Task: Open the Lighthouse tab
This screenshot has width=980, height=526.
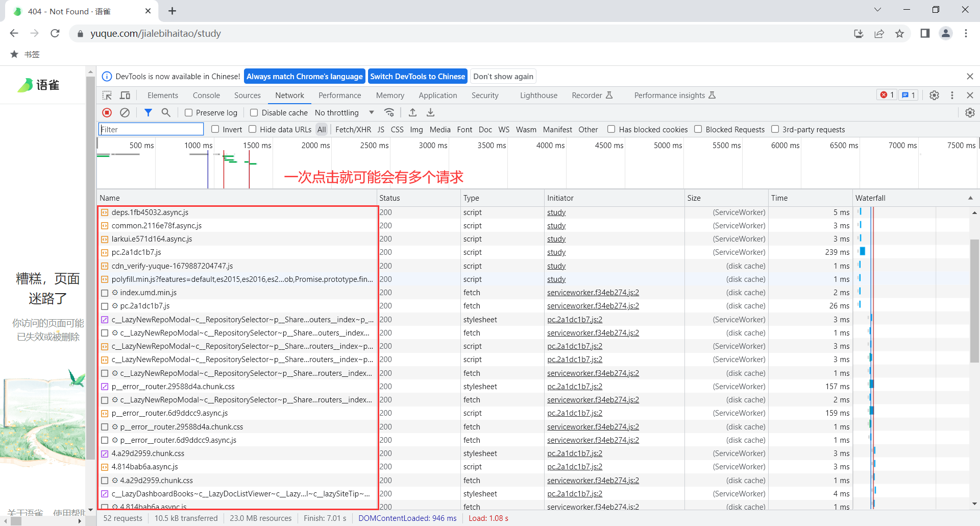Action: click(x=538, y=95)
